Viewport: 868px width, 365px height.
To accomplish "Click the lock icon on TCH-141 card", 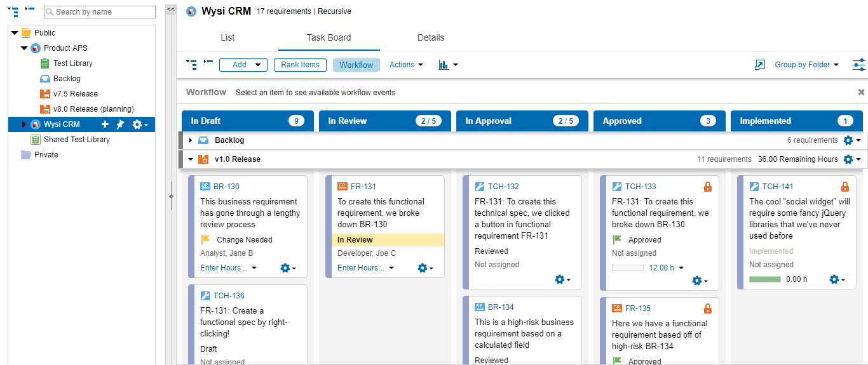I will click(x=844, y=187).
